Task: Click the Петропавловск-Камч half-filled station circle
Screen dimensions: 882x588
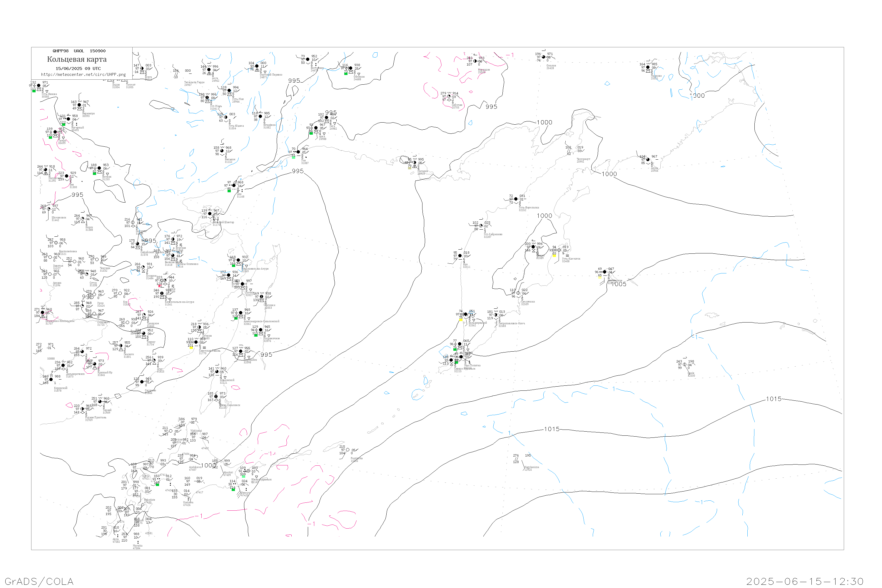Action: [x=495, y=315]
